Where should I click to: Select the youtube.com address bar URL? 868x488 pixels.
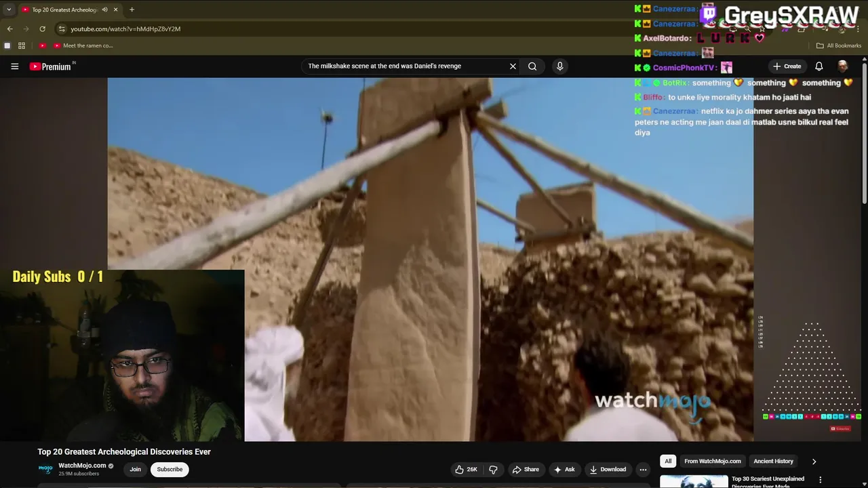point(125,29)
